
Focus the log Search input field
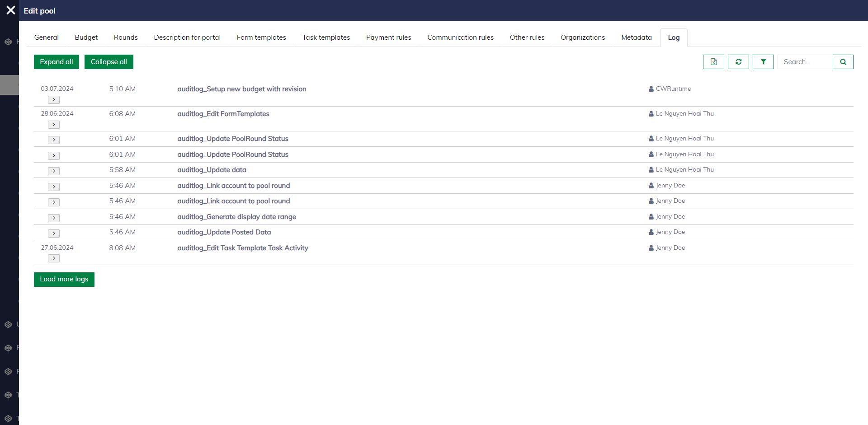(805, 62)
